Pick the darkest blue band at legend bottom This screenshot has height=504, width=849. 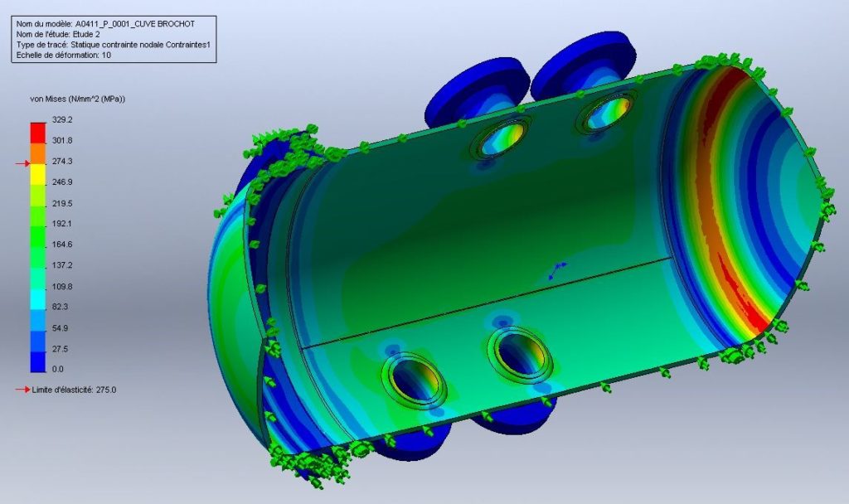pos(38,362)
